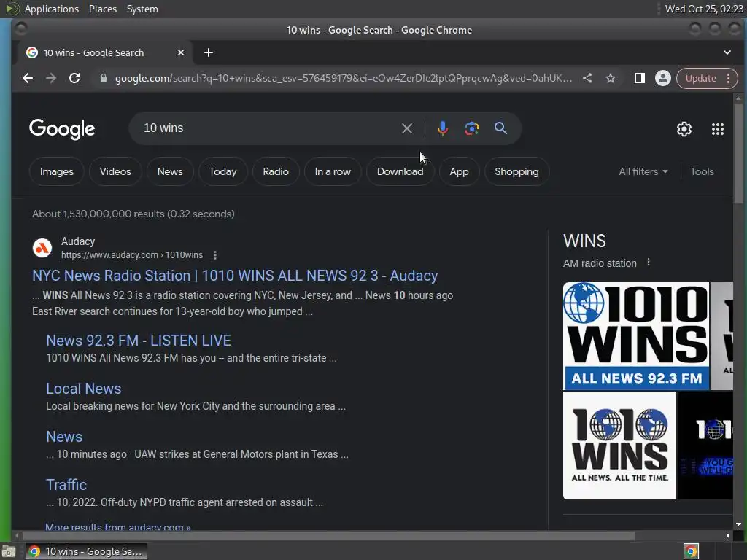
Task: Open the 1010 WINS All the Time image
Action: click(x=619, y=446)
